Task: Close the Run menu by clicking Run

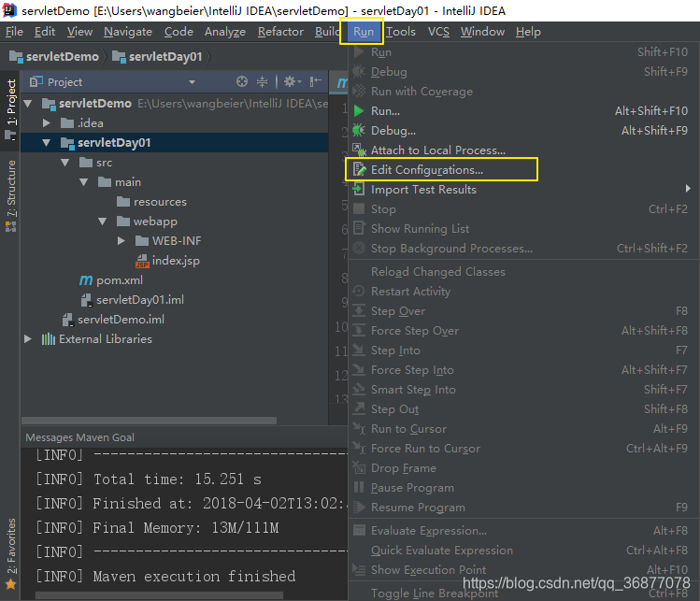Action: 364,32
